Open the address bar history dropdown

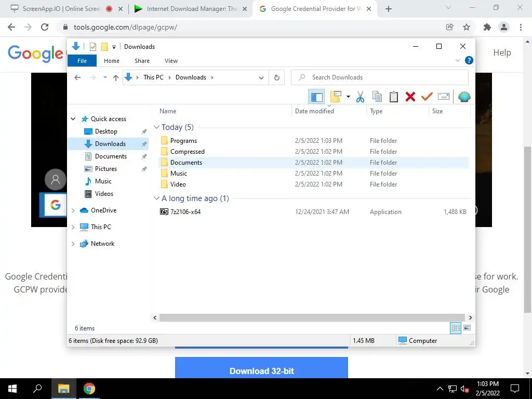[261, 78]
